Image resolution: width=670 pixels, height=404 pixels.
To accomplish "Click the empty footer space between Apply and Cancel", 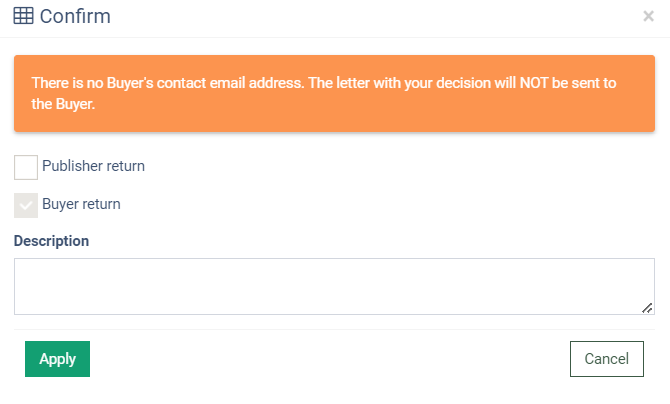I will (330, 359).
